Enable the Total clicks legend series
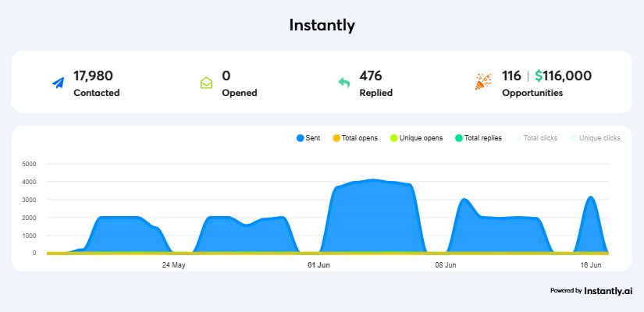 (536, 138)
